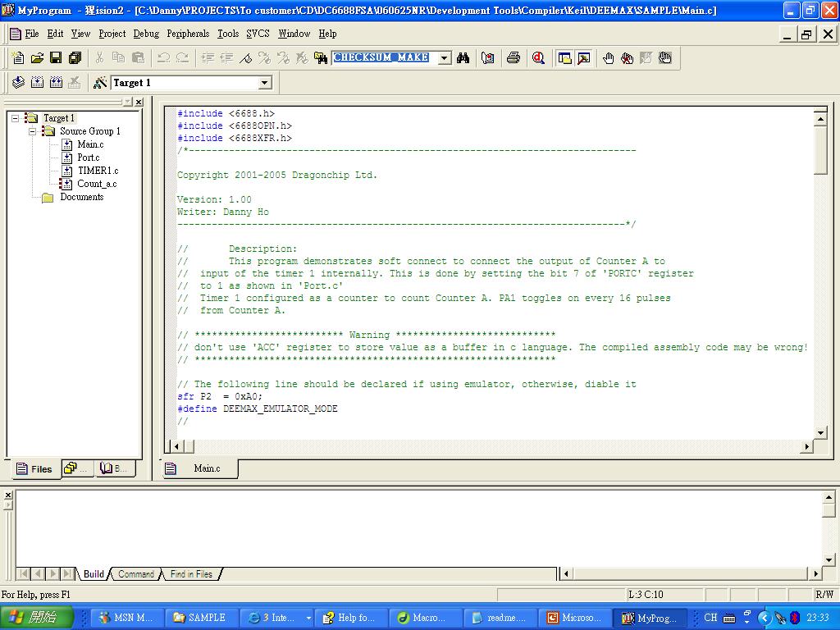This screenshot has width=840, height=630.
Task: Click the Copy icon in the toolbar
Action: coord(118,58)
